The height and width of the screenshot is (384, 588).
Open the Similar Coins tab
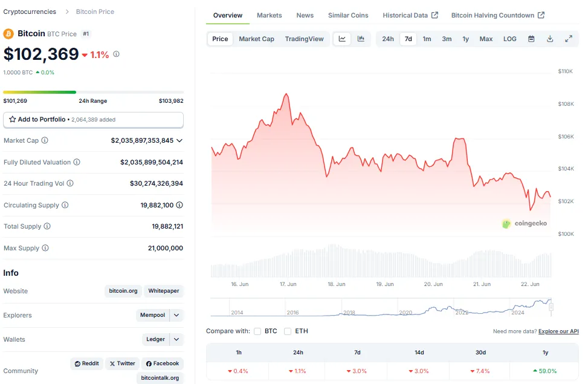[348, 15]
